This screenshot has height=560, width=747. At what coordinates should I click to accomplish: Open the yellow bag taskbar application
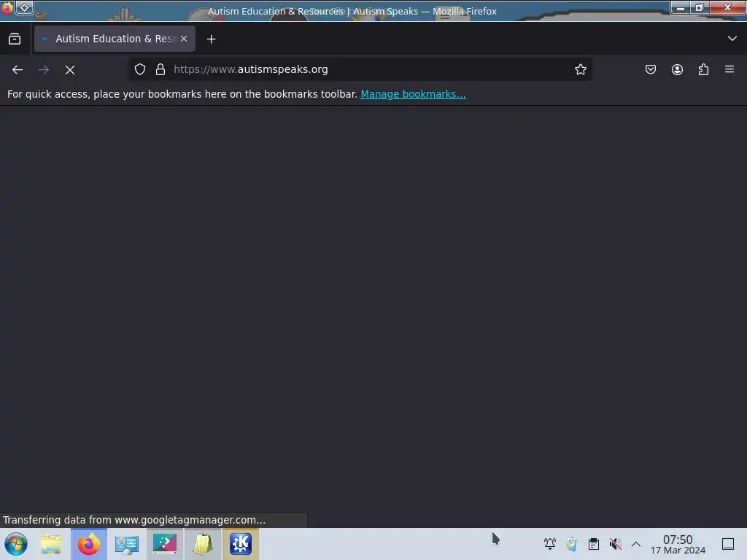click(203, 544)
